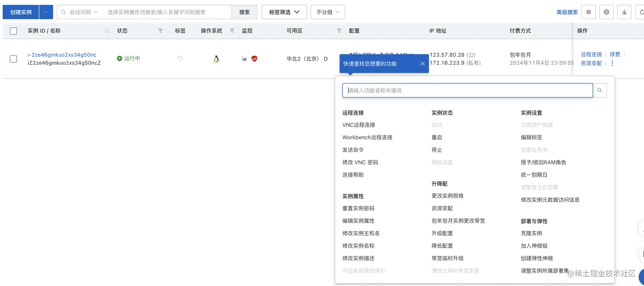Check the checkbox for instance i-2ze46gmkuo2xs34g50nc
The width and height of the screenshot is (644, 286).
click(13, 59)
